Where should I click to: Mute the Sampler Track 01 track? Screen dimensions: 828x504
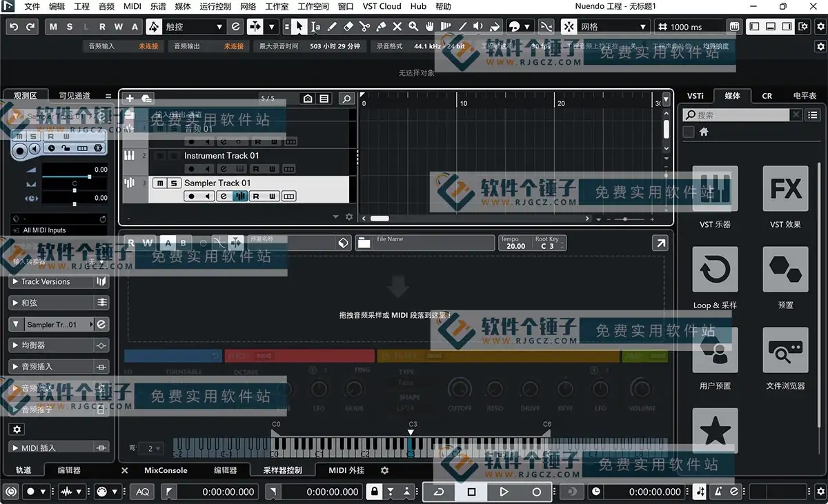pos(159,183)
